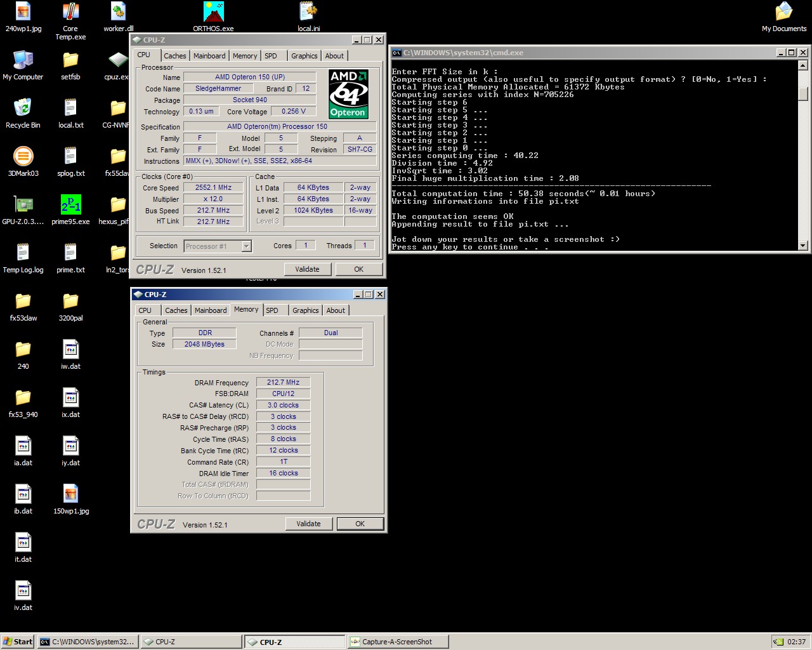Screen dimensions: 812x650
Task: Open Caches tab in lower CPU-Z window
Action: coord(176,310)
